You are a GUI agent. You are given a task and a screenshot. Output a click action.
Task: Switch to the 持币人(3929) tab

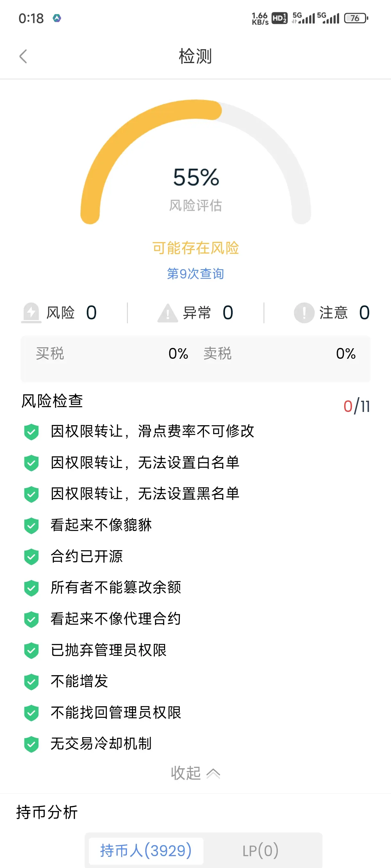pyautogui.click(x=146, y=851)
